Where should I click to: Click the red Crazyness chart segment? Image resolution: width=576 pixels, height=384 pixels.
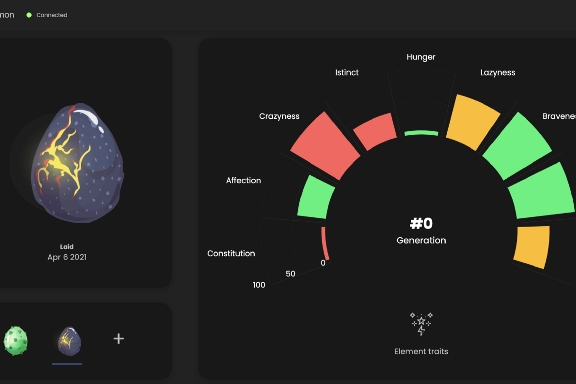[x=325, y=146]
